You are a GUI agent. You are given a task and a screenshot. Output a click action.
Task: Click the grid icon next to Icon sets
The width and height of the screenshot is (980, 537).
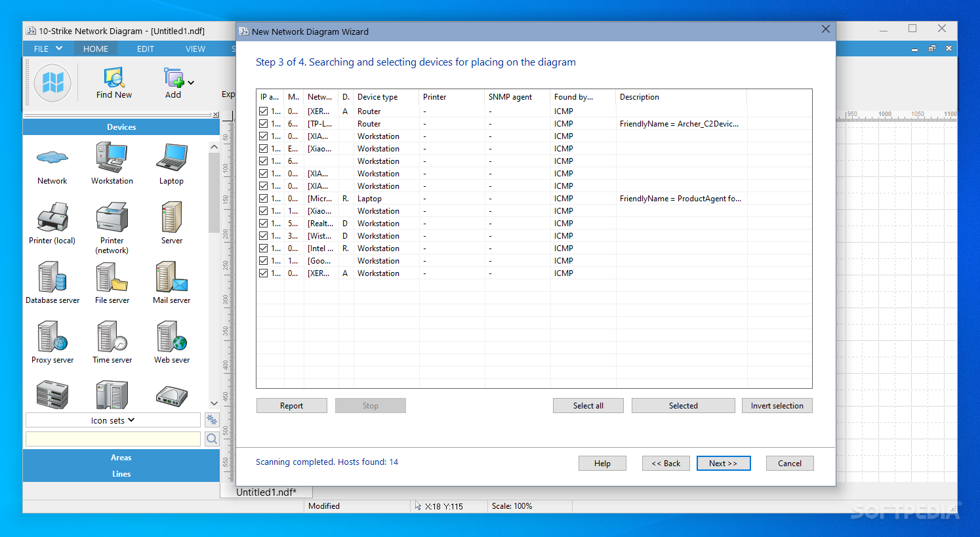point(212,420)
